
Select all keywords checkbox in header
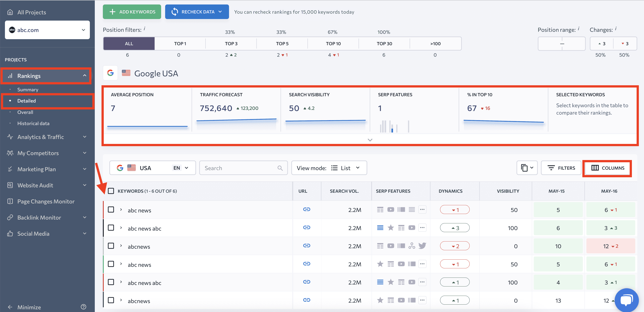(x=111, y=191)
